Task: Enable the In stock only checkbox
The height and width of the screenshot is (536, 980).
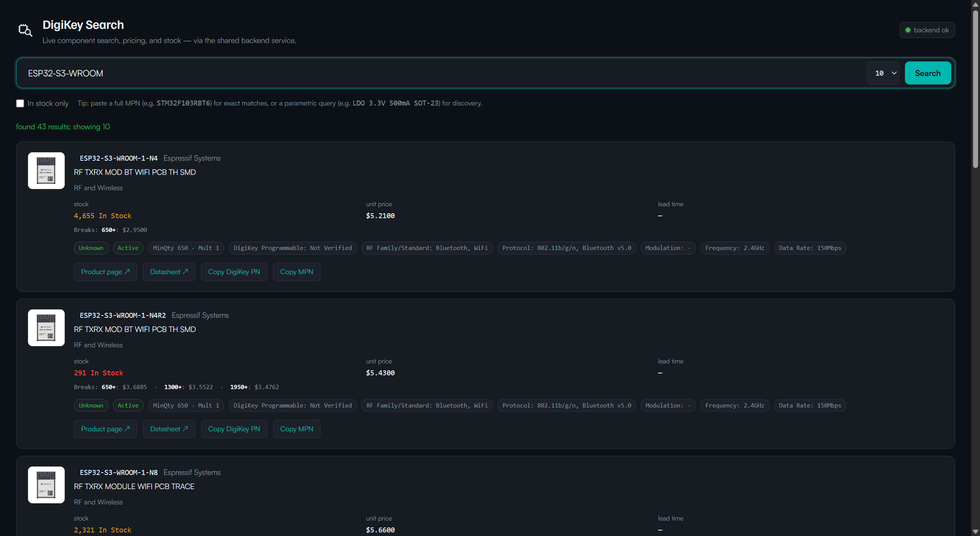Action: pos(20,103)
